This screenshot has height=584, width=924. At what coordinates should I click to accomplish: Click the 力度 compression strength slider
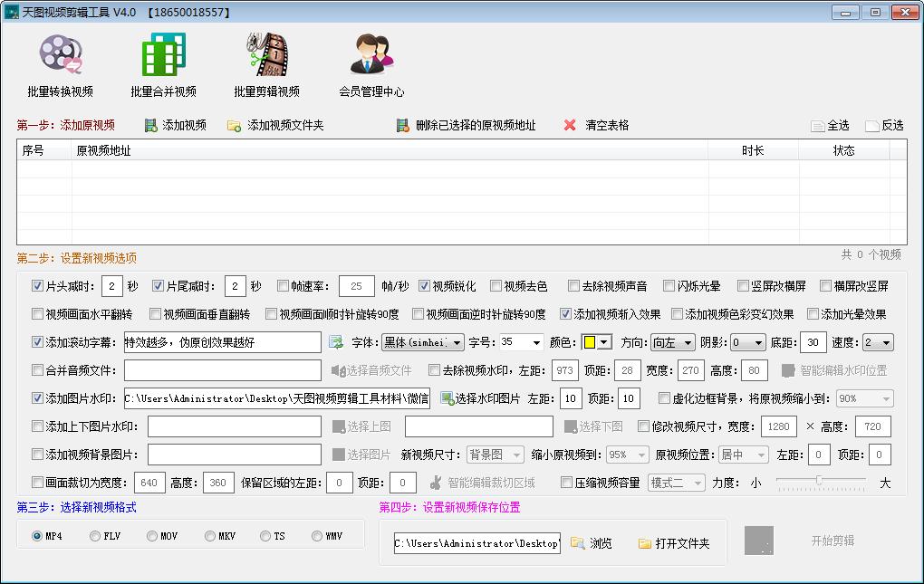(820, 482)
